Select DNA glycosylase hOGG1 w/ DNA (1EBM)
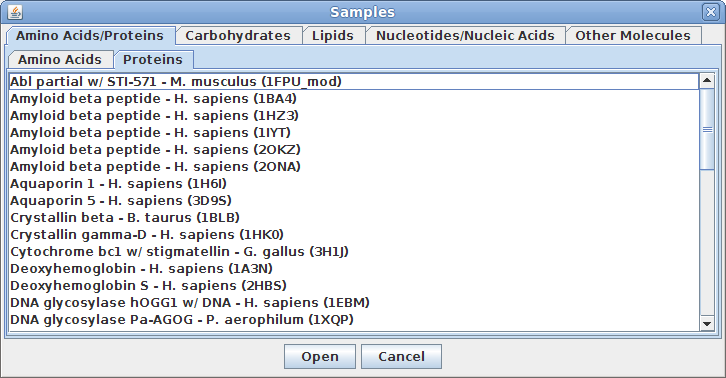Image resolution: width=726 pixels, height=378 pixels. [354, 303]
